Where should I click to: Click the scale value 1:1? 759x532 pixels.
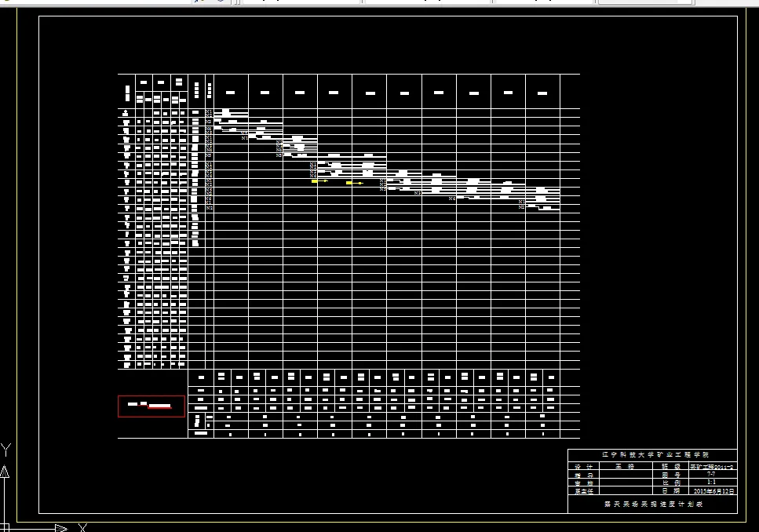tap(711, 482)
